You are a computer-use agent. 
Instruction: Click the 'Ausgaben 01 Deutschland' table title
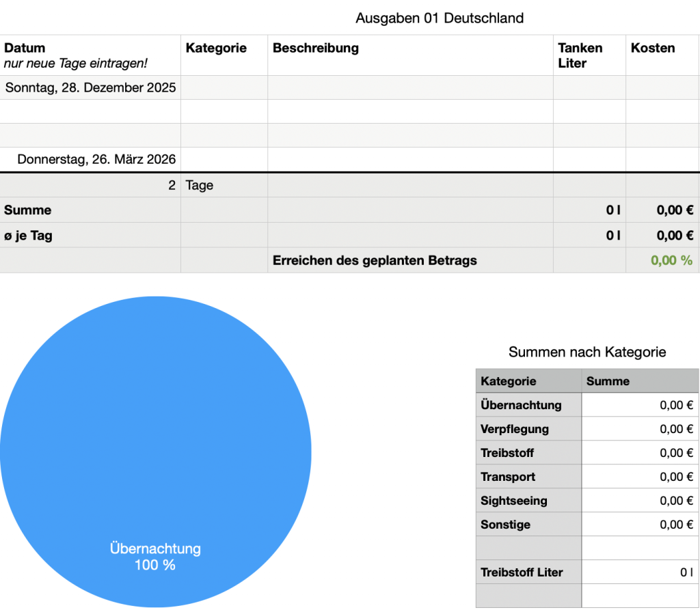[440, 18]
